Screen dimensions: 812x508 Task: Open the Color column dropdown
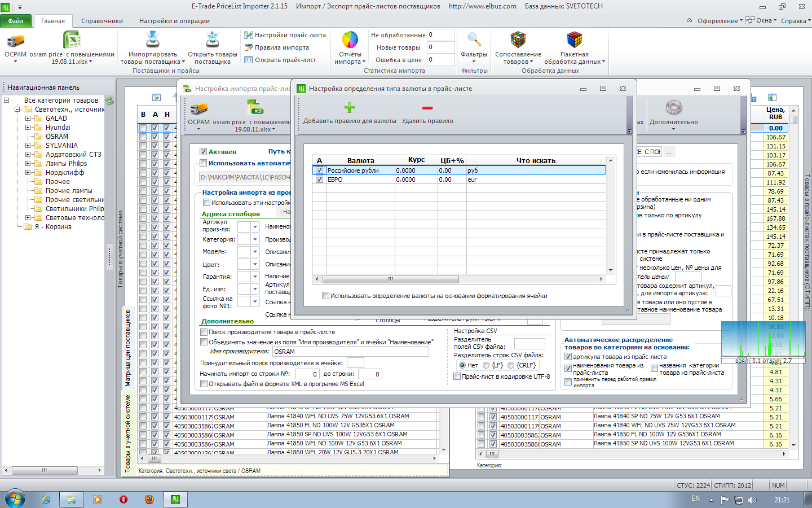pyautogui.click(x=255, y=264)
